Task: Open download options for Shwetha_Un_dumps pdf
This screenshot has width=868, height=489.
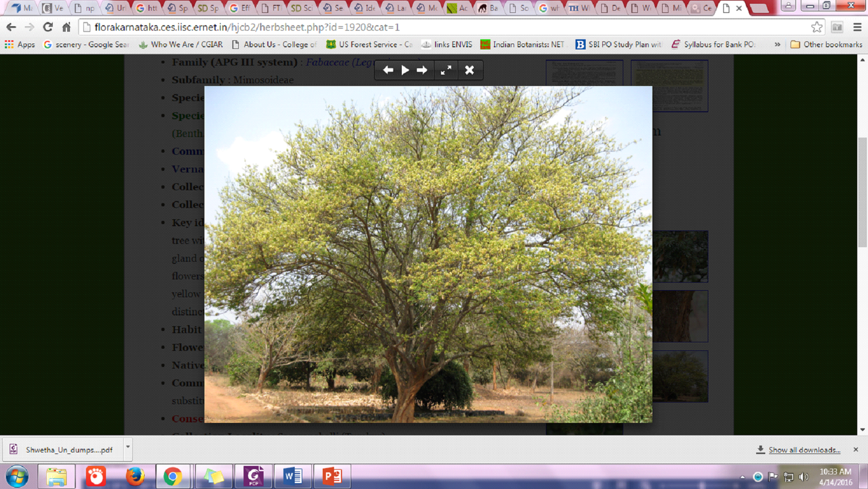Action: tap(127, 447)
